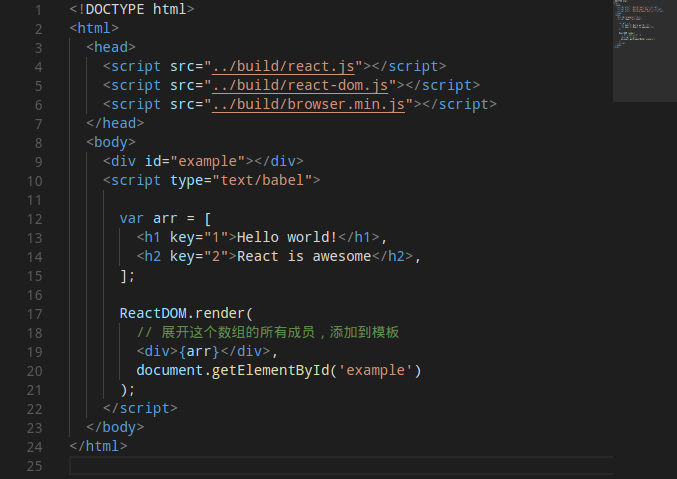Click the opening body tag
This screenshot has height=479, width=677.
tap(111, 142)
